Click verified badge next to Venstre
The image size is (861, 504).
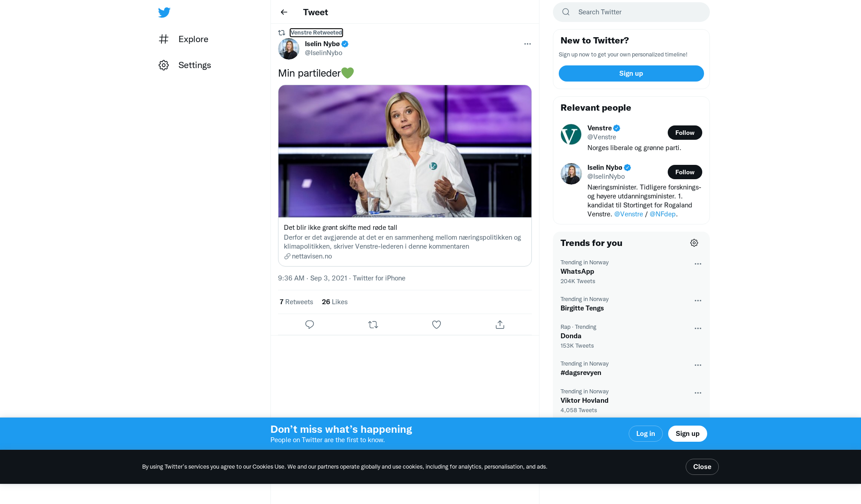pyautogui.click(x=617, y=128)
